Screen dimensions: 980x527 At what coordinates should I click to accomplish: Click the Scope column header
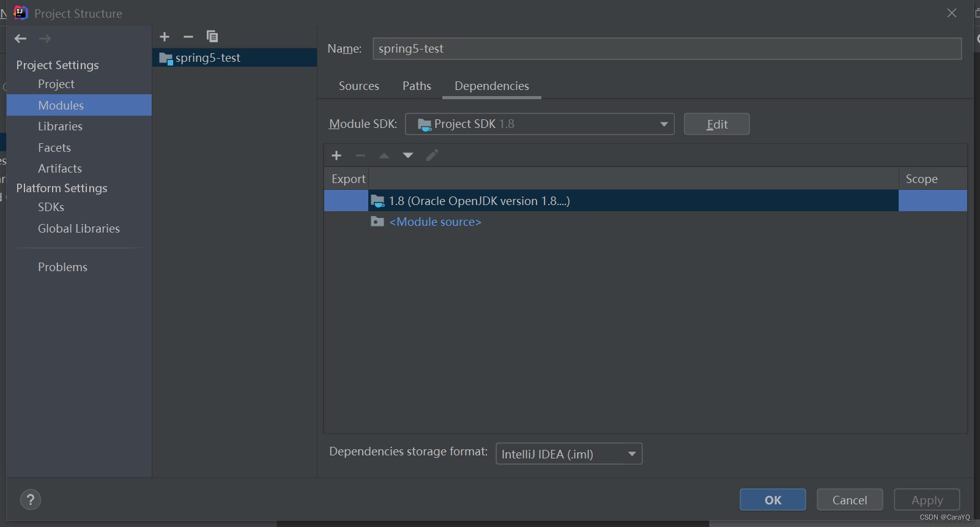933,179
